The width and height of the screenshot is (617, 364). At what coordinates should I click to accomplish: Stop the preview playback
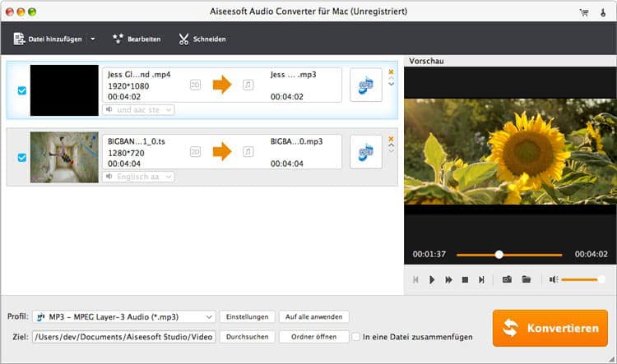(x=465, y=279)
